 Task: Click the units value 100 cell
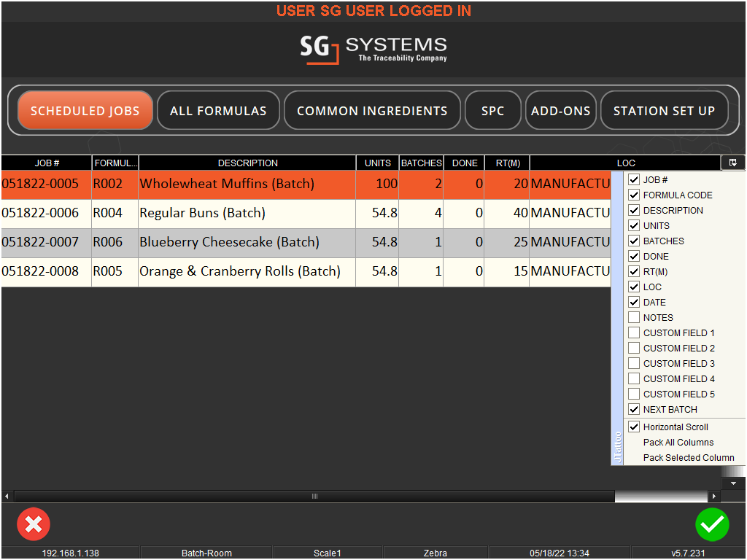[x=377, y=184]
